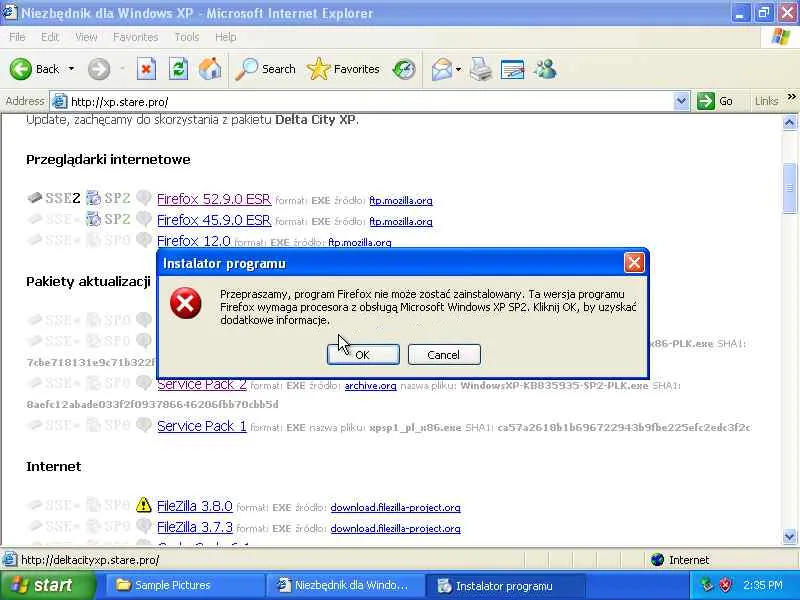800x600 pixels.
Task: Refresh the page with the Refresh icon
Action: (178, 69)
